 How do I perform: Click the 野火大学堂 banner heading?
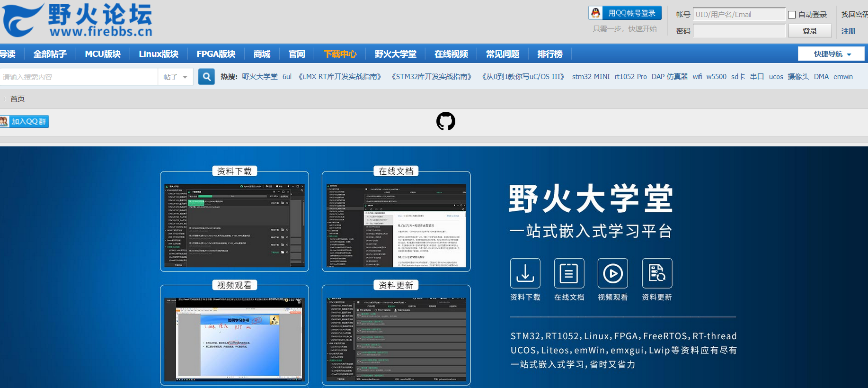[x=590, y=199]
